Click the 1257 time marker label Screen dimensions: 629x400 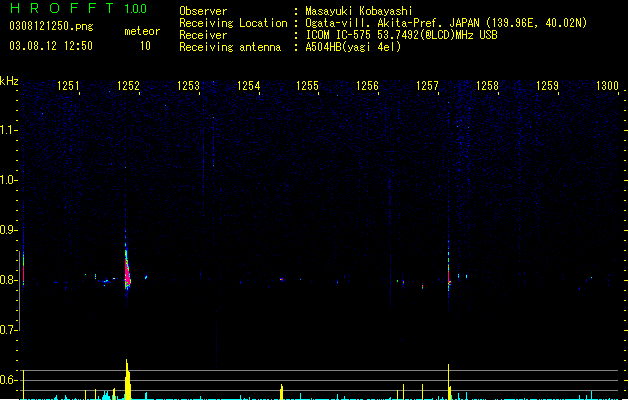(427, 86)
